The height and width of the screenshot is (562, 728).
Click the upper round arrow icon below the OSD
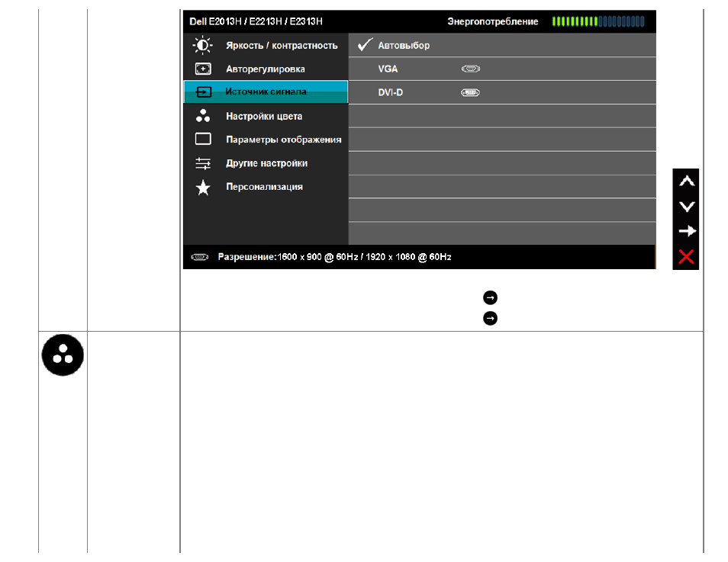(x=490, y=297)
